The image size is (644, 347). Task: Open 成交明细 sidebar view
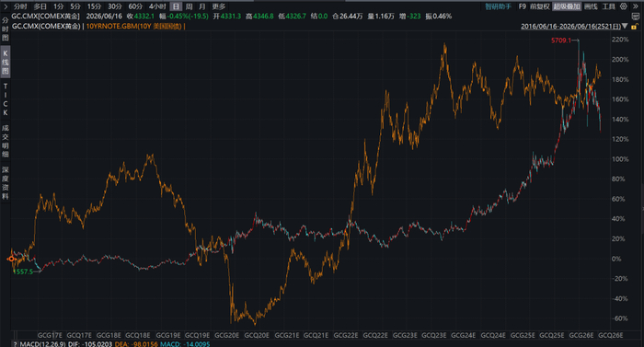point(6,141)
